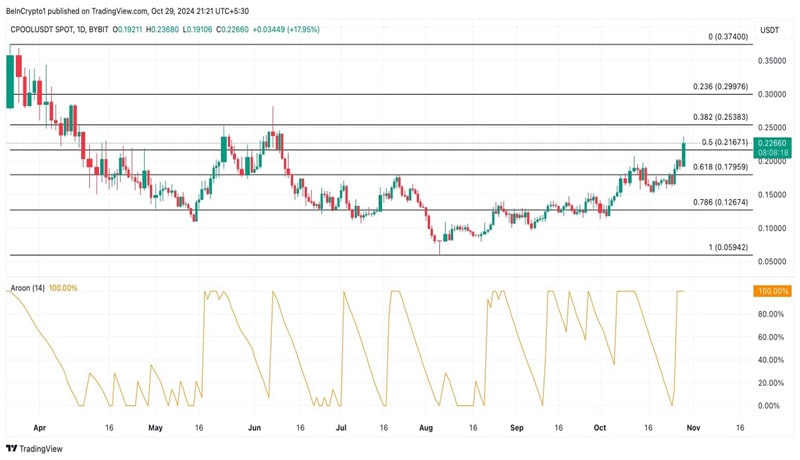Click the green 0.22660 current price tag
Viewport: 800px width, 460px height.
click(x=772, y=147)
